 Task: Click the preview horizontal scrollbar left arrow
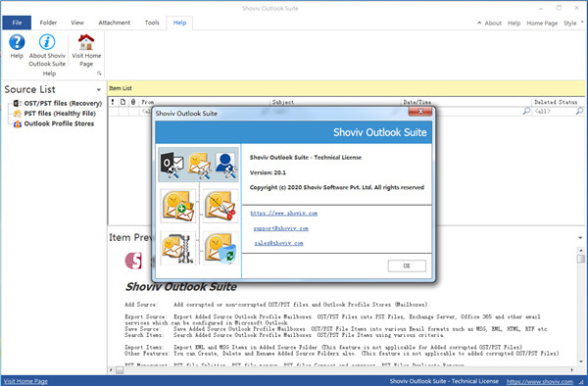[x=111, y=370]
